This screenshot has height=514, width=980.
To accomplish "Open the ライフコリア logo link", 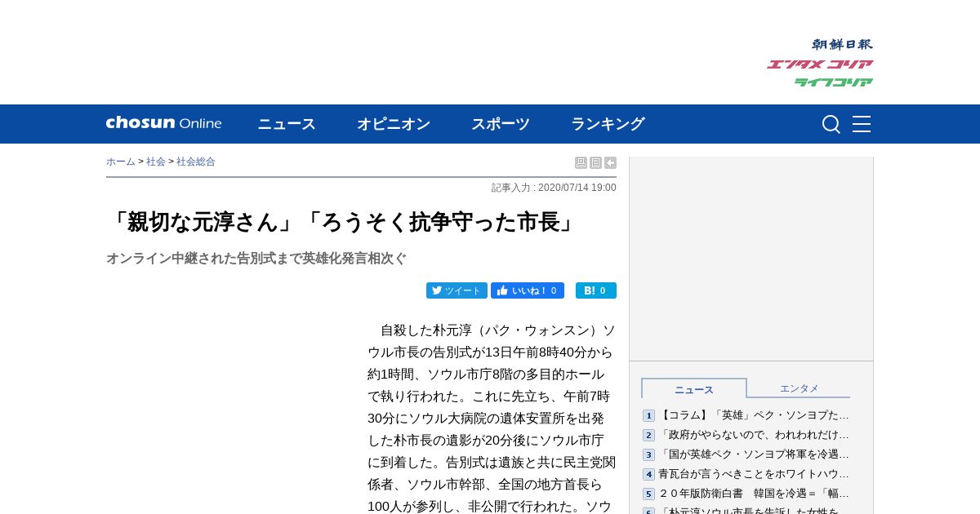I will point(834,82).
